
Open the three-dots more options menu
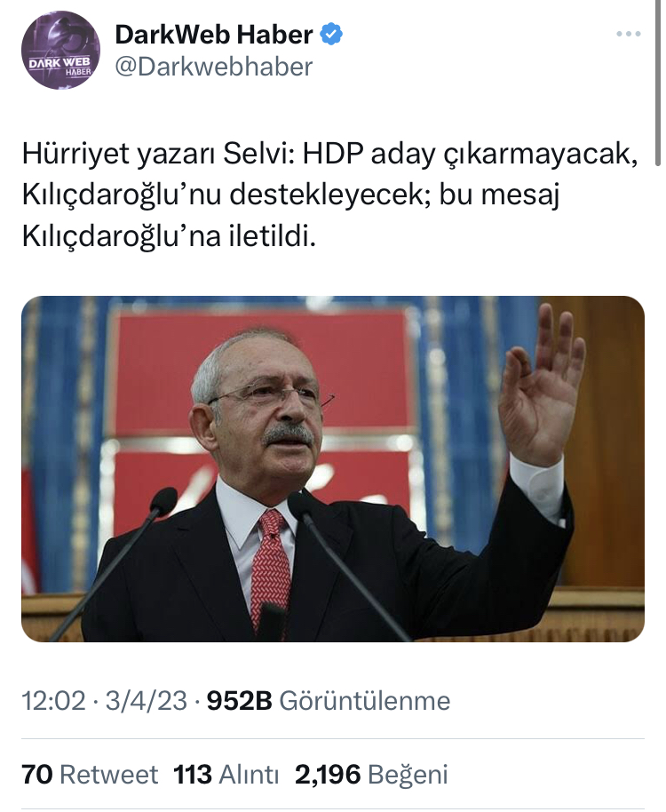pos(628,34)
